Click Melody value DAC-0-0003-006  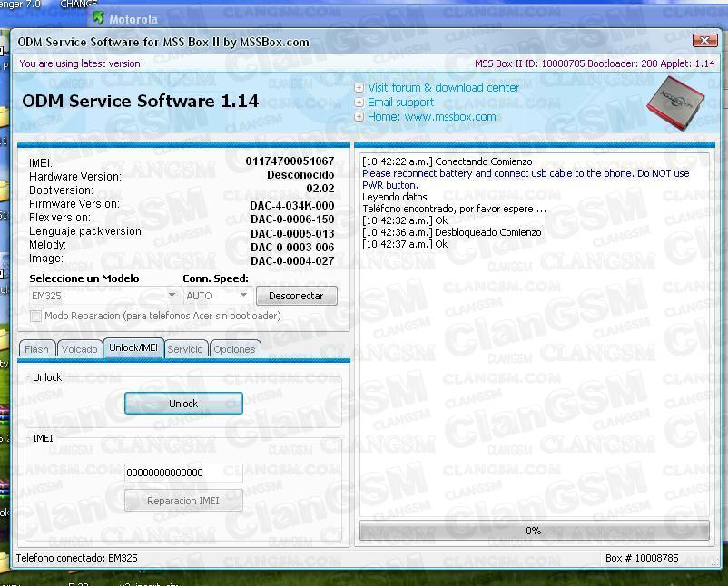pos(292,247)
